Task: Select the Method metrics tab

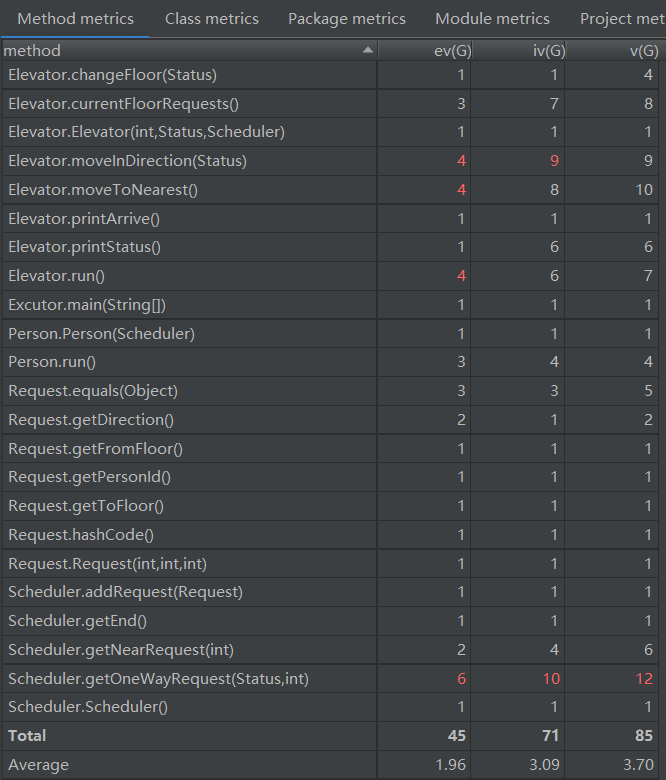Action: click(x=75, y=19)
